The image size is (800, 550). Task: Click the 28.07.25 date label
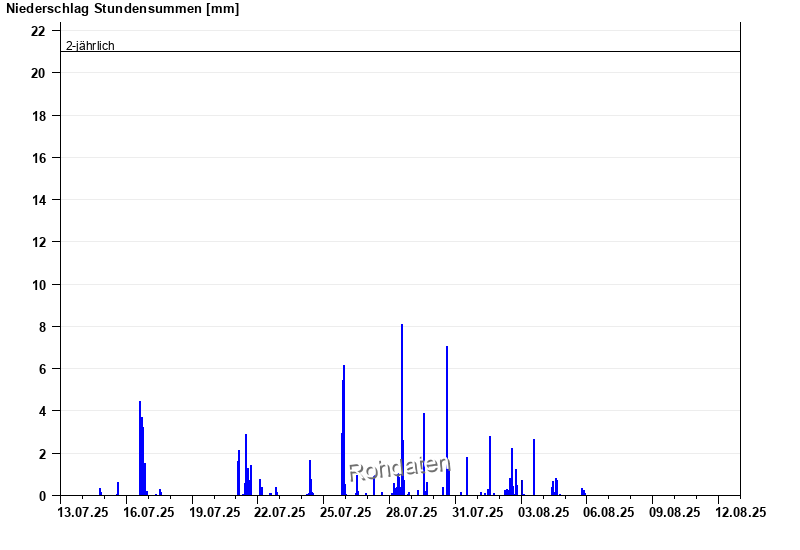412,512
